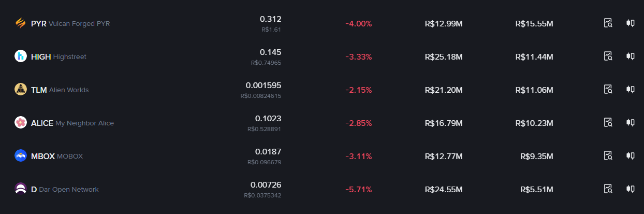Open coin details icon for MBOX row

point(608,156)
